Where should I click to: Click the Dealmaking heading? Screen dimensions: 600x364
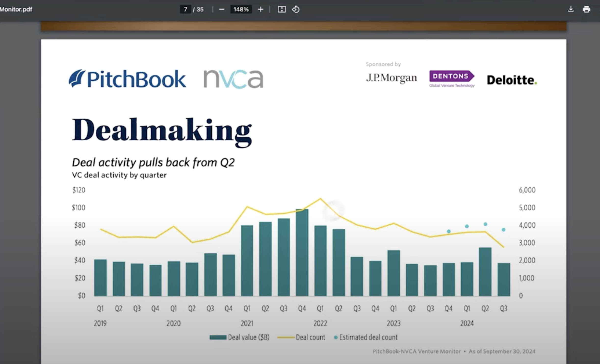[x=162, y=130]
